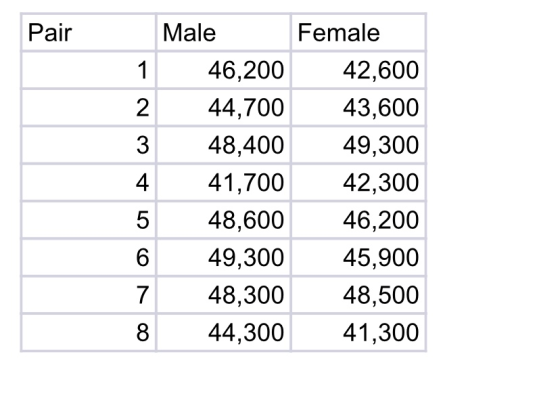
Task: Select the Male column header cell
Action: [224, 32]
